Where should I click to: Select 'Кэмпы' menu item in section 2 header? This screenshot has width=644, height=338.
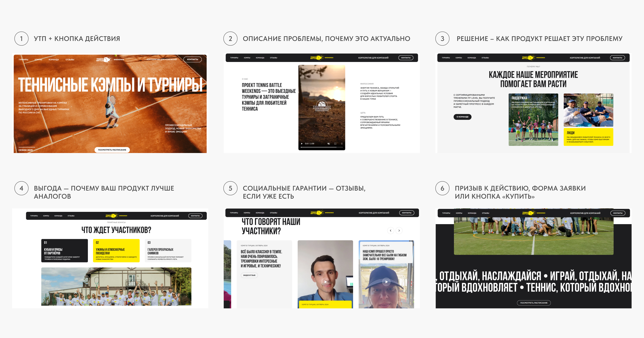[x=247, y=58]
